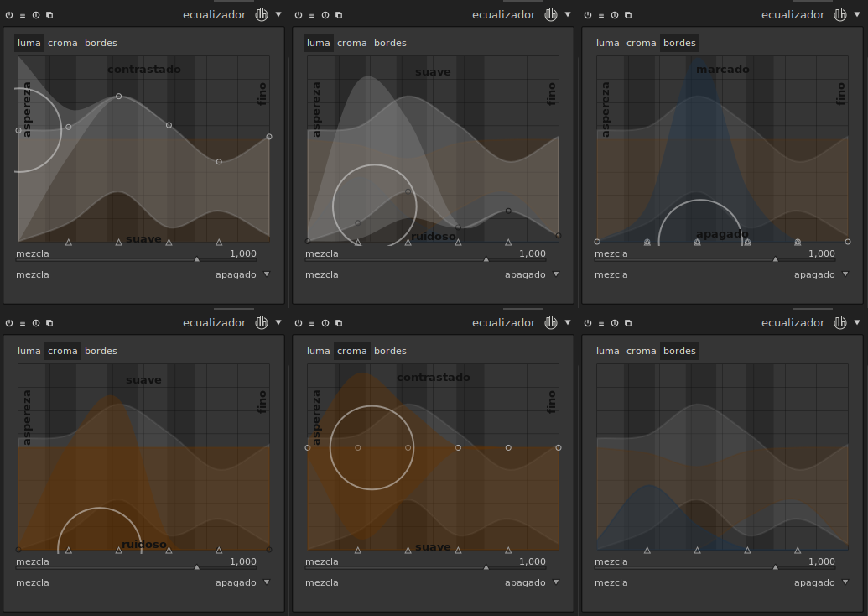Screen dimensions: 868x616
Task: Click mask indicator icon in croma 'contrastado' panel header
Action: pos(551,322)
